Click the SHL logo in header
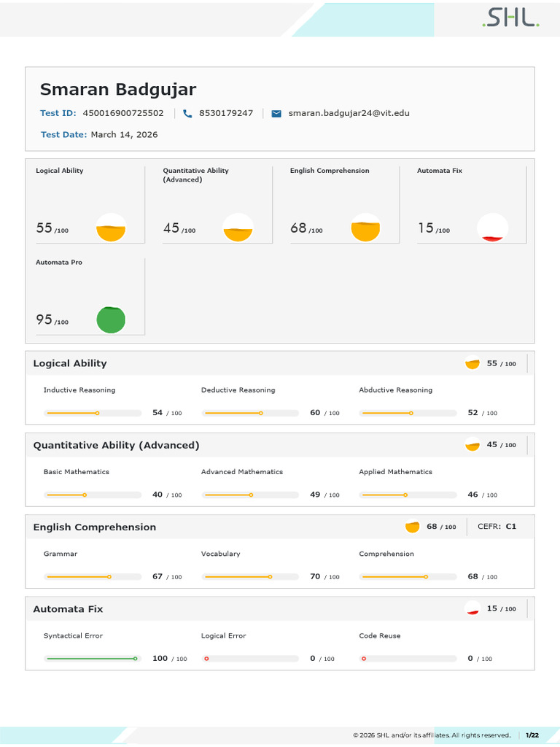Screen dimensions: 560x747 (x=510, y=18)
